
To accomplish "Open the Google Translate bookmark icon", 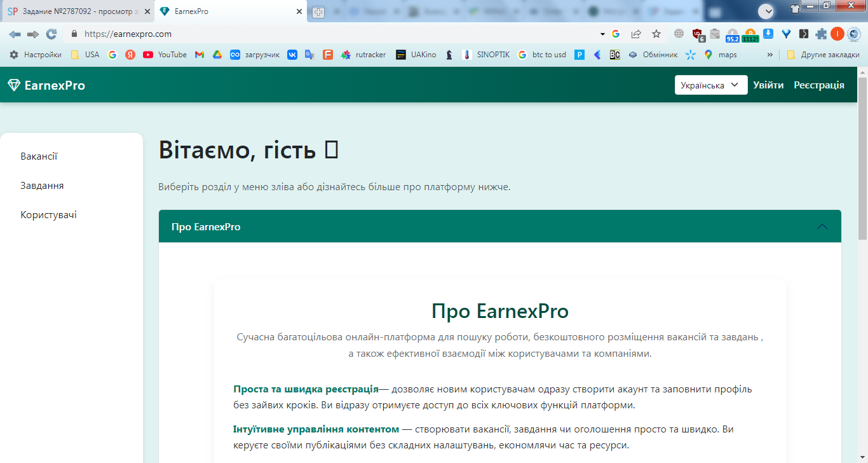I will click(310, 55).
